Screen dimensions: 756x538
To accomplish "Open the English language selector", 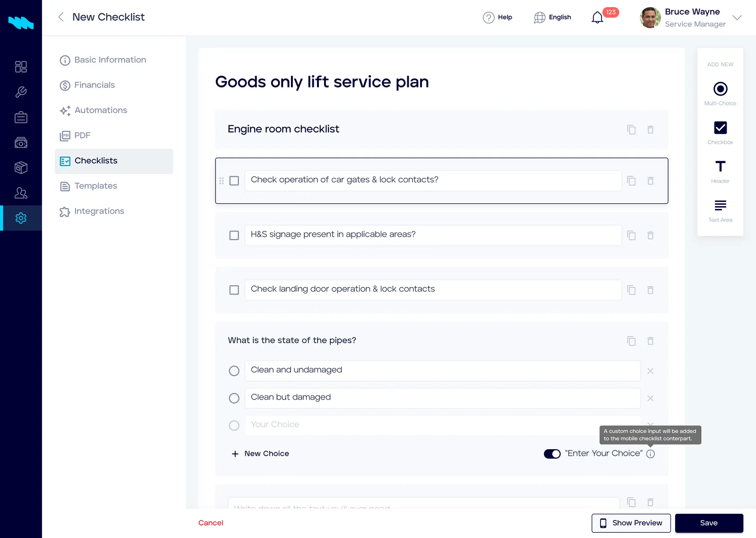I will click(x=553, y=17).
